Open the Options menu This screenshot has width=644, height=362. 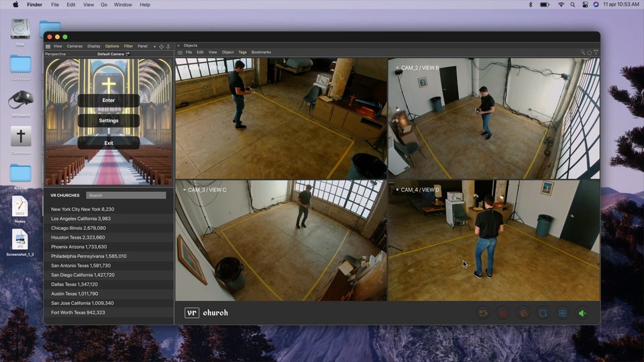[112, 46]
